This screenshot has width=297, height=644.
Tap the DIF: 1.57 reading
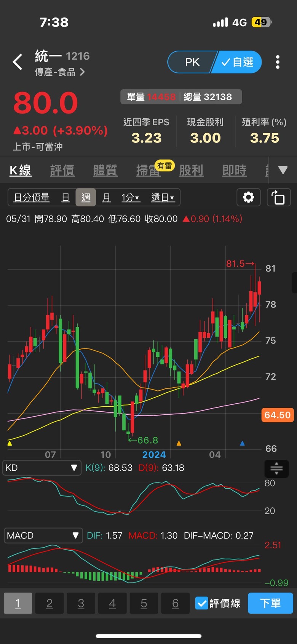(105, 535)
